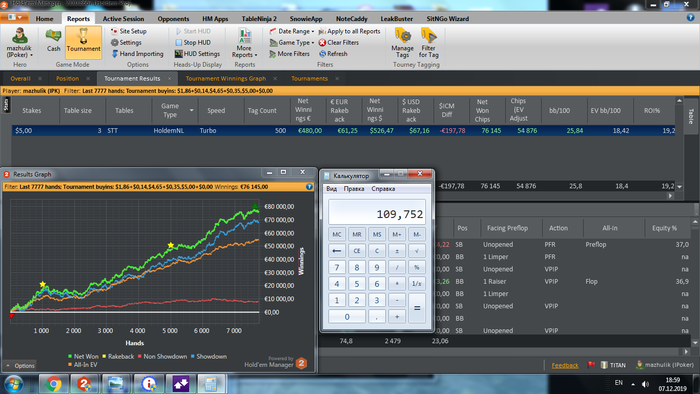Image resolution: width=700 pixels, height=394 pixels.
Task: Open the Active Session ribbon tab
Action: 123,19
